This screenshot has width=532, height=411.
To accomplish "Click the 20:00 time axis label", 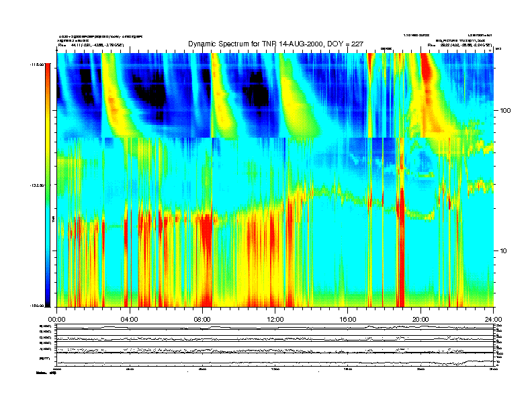I will click(420, 320).
